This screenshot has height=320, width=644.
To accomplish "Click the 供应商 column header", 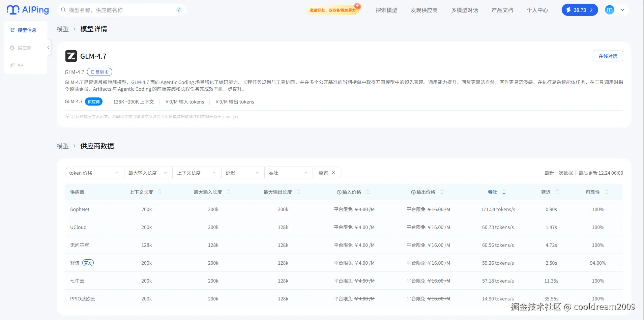I will (x=77, y=192).
